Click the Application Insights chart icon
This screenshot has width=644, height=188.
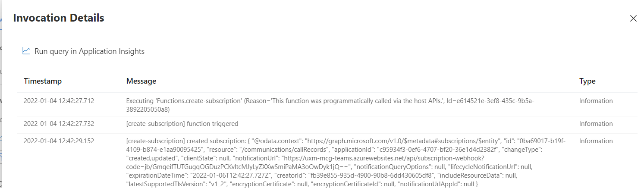point(26,51)
